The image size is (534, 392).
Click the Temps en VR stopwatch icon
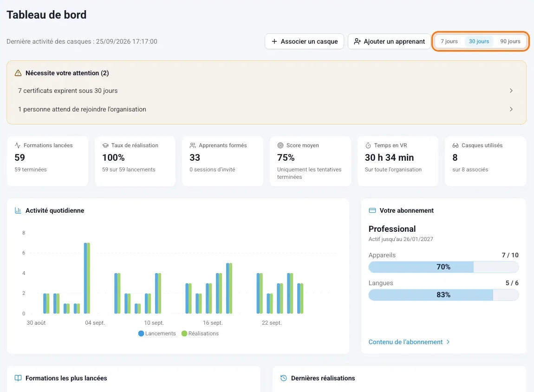[x=368, y=145]
